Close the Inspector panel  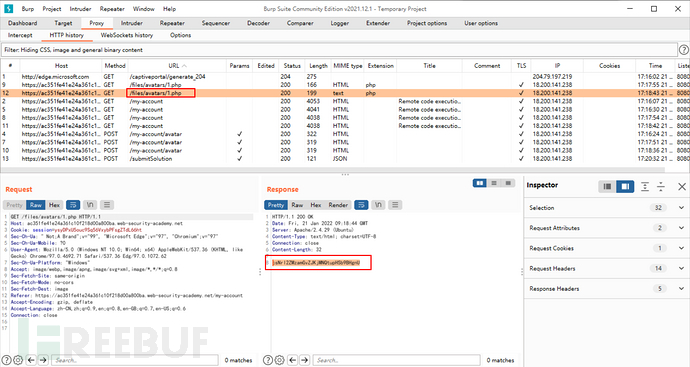tap(682, 187)
